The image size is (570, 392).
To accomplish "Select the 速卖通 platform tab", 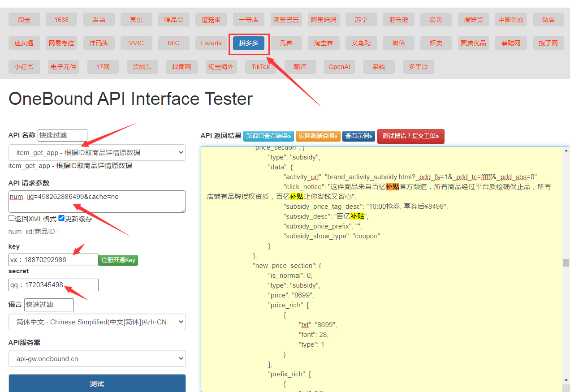I will point(24,43).
